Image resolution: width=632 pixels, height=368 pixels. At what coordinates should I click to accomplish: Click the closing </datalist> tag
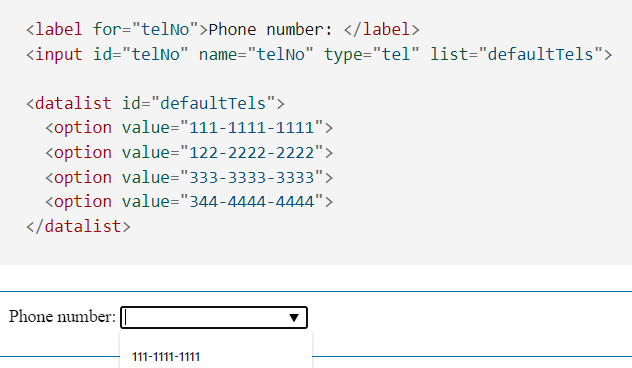79,227
